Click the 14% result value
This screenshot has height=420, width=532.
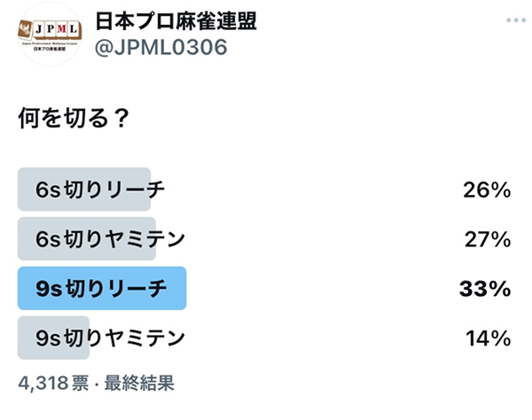click(489, 338)
